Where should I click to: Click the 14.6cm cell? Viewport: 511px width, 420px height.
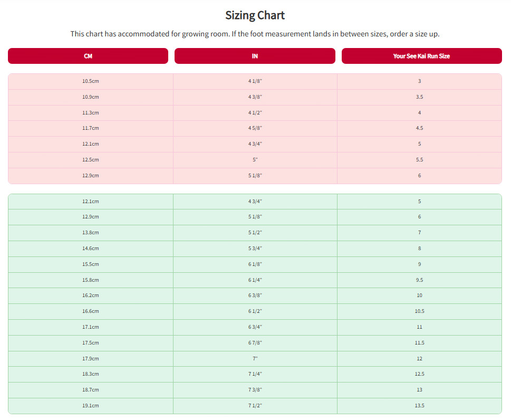pyautogui.click(x=91, y=249)
